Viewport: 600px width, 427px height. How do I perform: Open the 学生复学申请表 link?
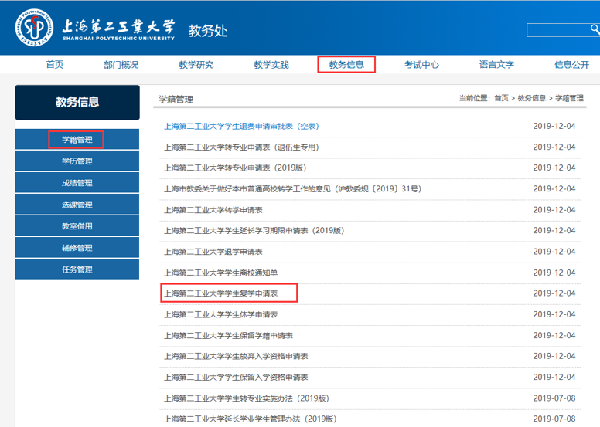(221, 293)
